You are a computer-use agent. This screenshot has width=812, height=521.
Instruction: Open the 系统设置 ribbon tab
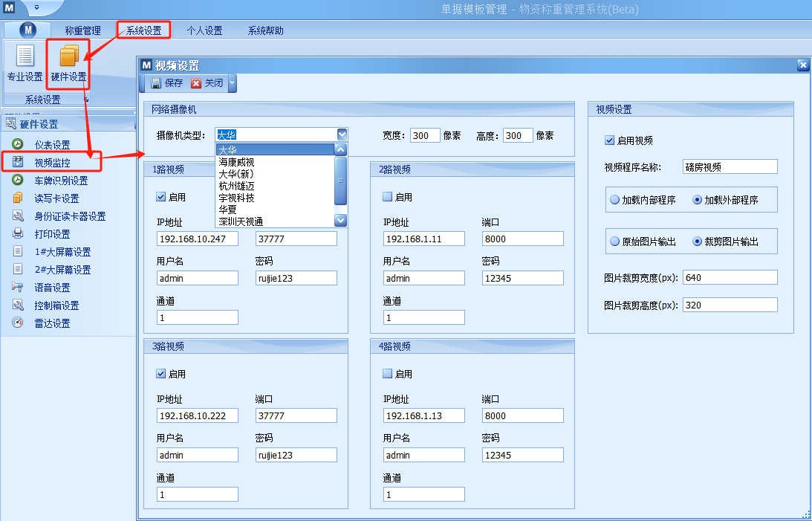point(144,30)
